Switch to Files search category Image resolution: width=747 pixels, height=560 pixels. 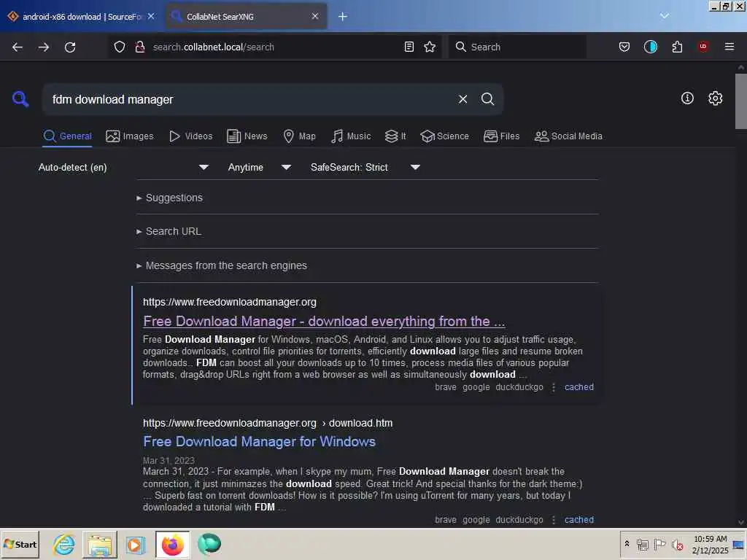[x=501, y=136]
